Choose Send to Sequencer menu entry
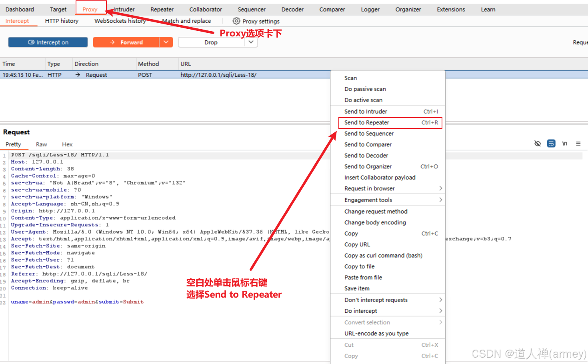Screen dimensions: 588x364 (x=388, y=133)
